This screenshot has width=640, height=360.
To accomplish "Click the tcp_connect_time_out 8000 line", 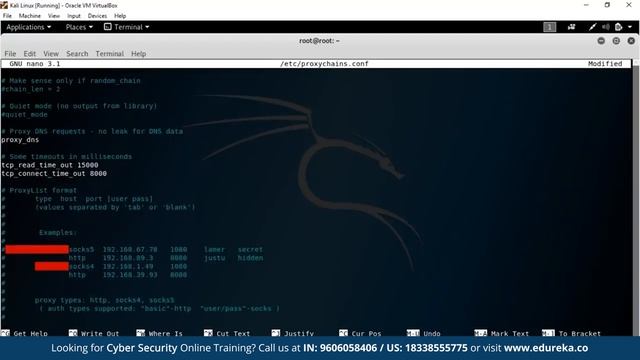I will point(54,173).
